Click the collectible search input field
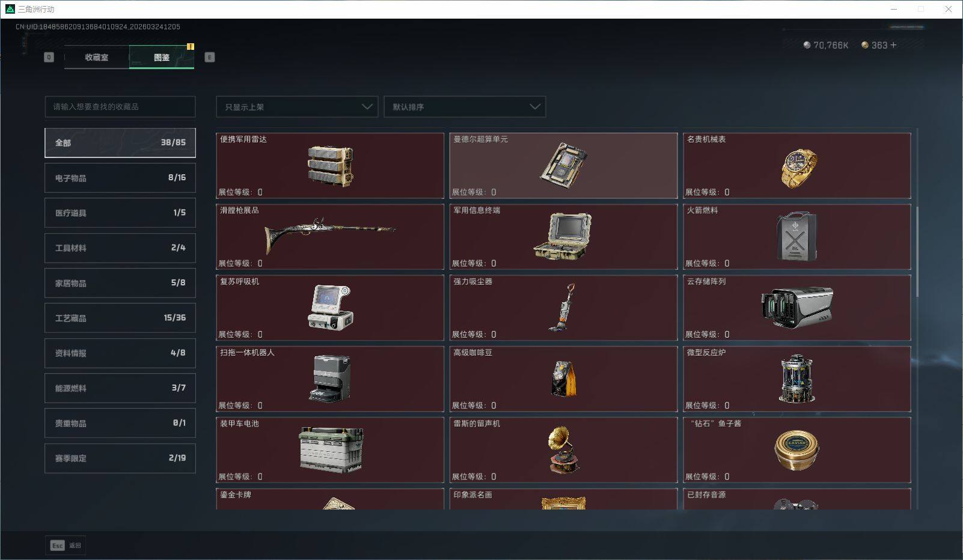Screen dimensions: 963x560 click(120, 106)
